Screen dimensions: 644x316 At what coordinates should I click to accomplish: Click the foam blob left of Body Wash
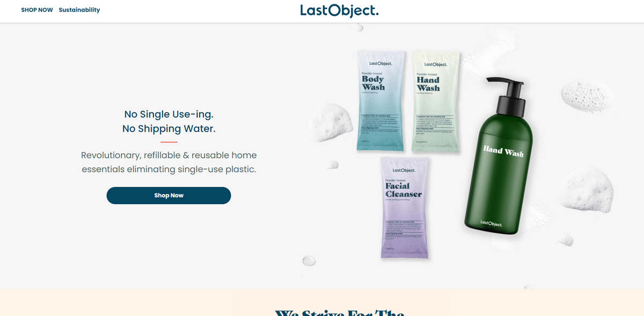click(327, 123)
